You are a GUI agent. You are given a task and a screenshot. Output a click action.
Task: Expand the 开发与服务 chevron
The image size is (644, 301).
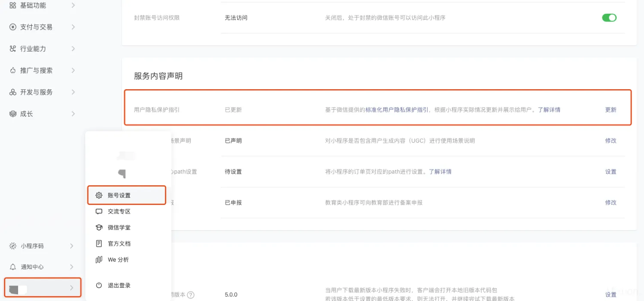(x=73, y=92)
